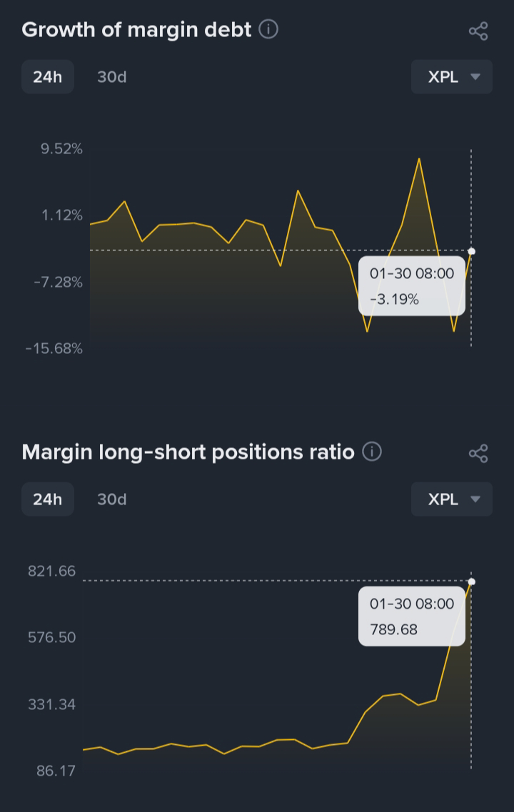
Task: Click dropdown arrow beside XPL in ratio chart
Action: coord(475,499)
